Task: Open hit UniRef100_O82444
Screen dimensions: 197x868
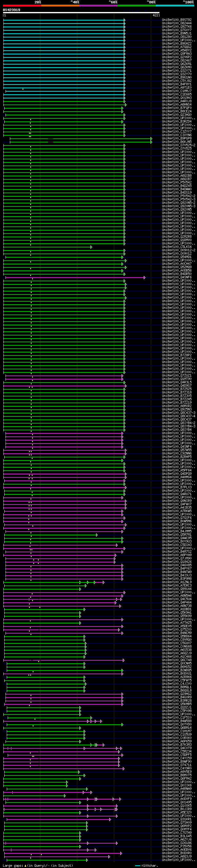Action: pos(177,23)
